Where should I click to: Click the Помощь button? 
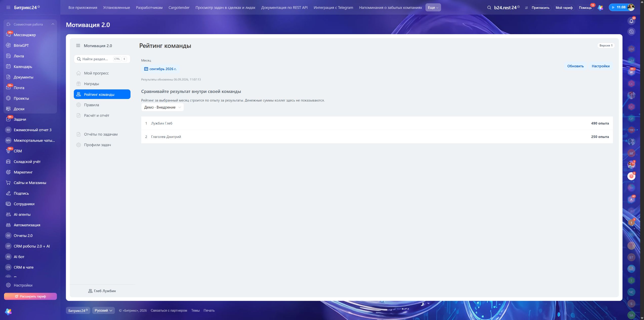tap(585, 8)
